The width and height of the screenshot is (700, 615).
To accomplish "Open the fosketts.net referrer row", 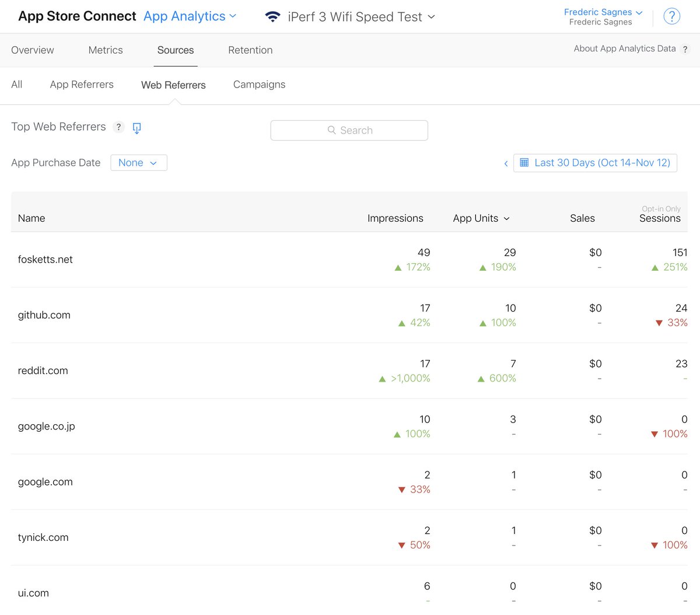I will [x=349, y=260].
